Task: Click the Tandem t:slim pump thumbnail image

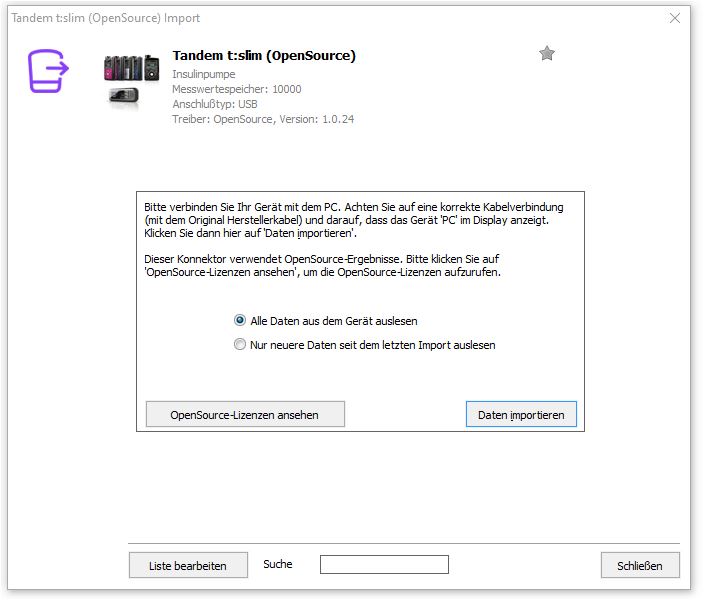Action: (131, 81)
